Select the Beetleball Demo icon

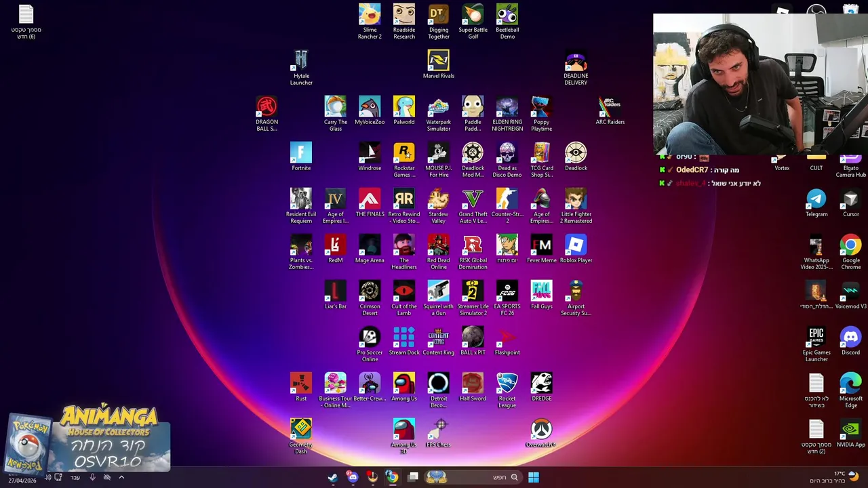(507, 22)
